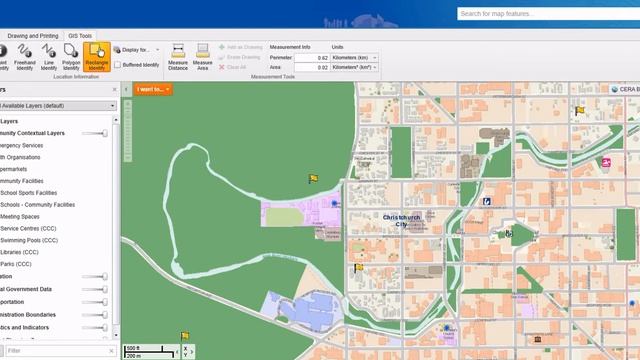Select the Parks (CCC) layer
This screenshot has height=360, width=640.
point(16,264)
